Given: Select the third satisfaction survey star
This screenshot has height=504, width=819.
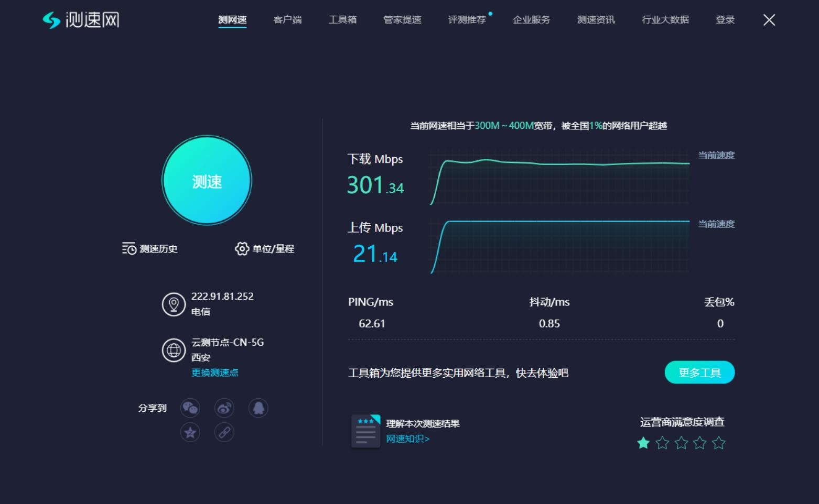Looking at the screenshot, I should point(681,443).
